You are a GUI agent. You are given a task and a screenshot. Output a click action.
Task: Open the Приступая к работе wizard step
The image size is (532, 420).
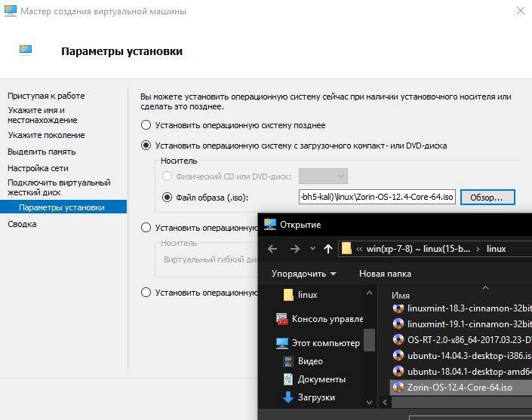[x=46, y=96]
